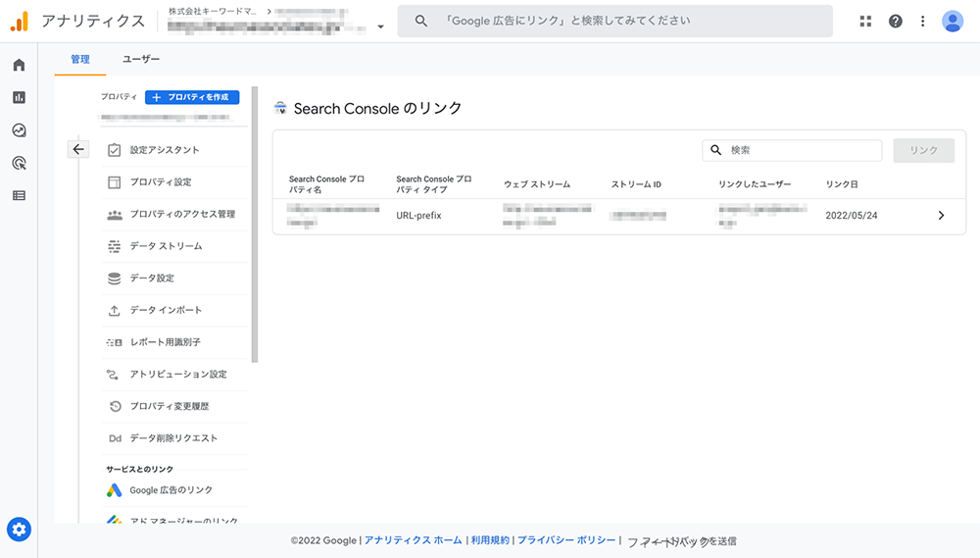This screenshot has height=558, width=980.
Task: Click the admin menu vertical scrollbar
Action: [x=255, y=226]
